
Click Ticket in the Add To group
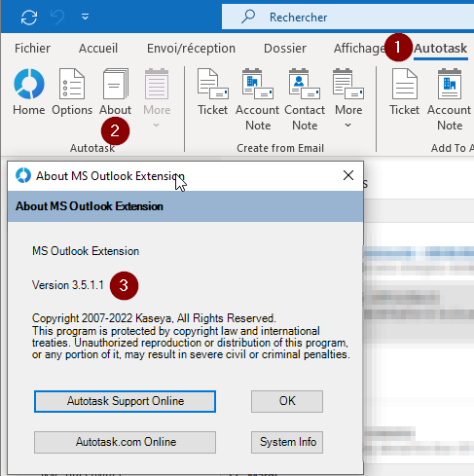pyautogui.click(x=404, y=92)
